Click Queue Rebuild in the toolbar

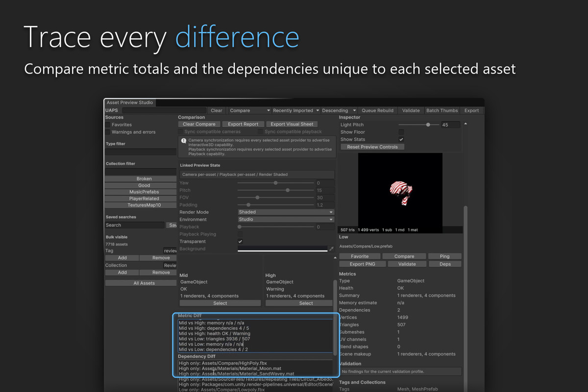[x=377, y=111]
